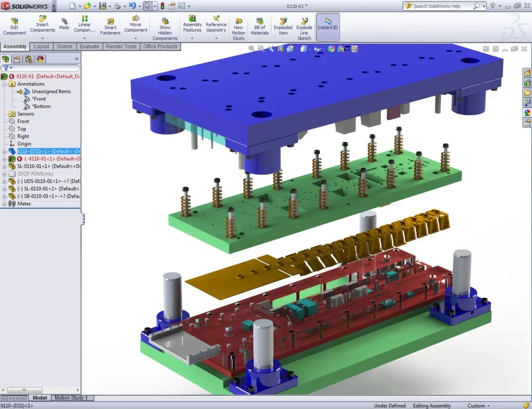The width and height of the screenshot is (532, 409).
Task: Open the Bill of Materials tool
Action: (259, 25)
